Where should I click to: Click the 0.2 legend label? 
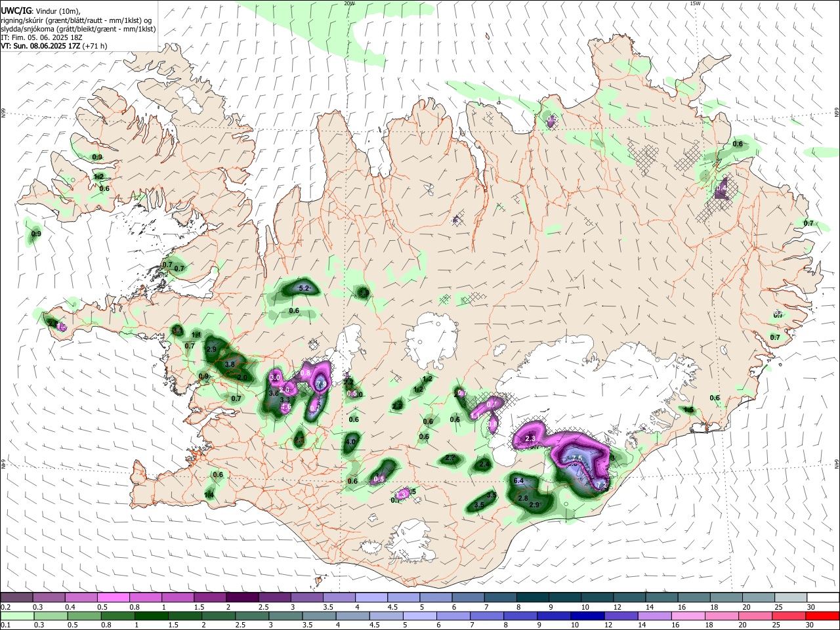[x=5, y=607]
